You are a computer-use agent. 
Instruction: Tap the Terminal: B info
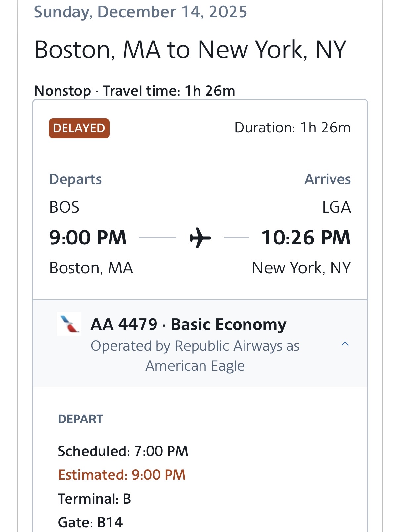point(94,499)
